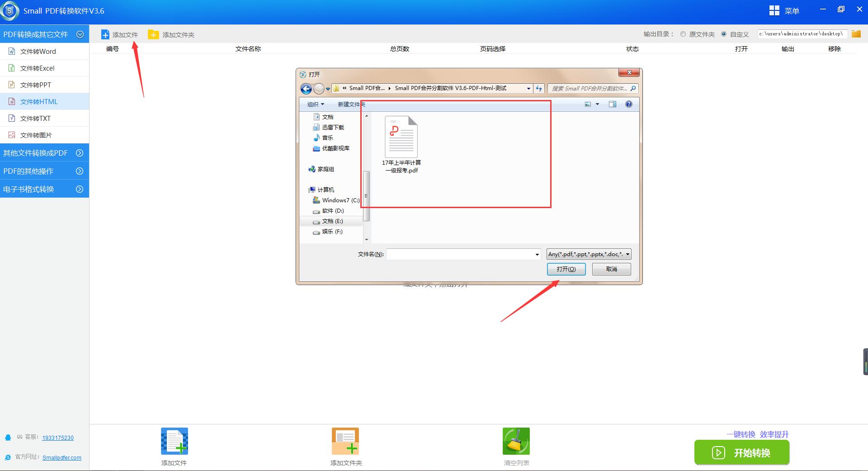Open the output directory folder browse icon

856,34
